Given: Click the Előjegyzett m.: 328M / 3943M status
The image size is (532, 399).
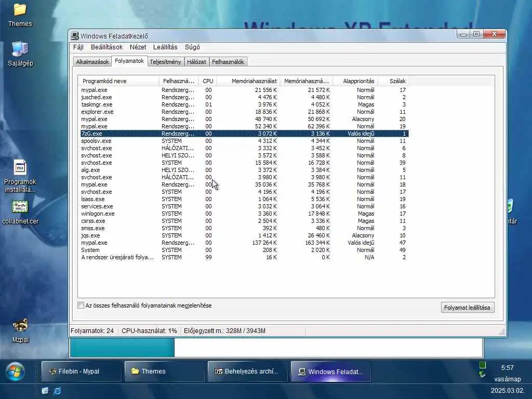Looking at the screenshot, I should click(224, 331).
